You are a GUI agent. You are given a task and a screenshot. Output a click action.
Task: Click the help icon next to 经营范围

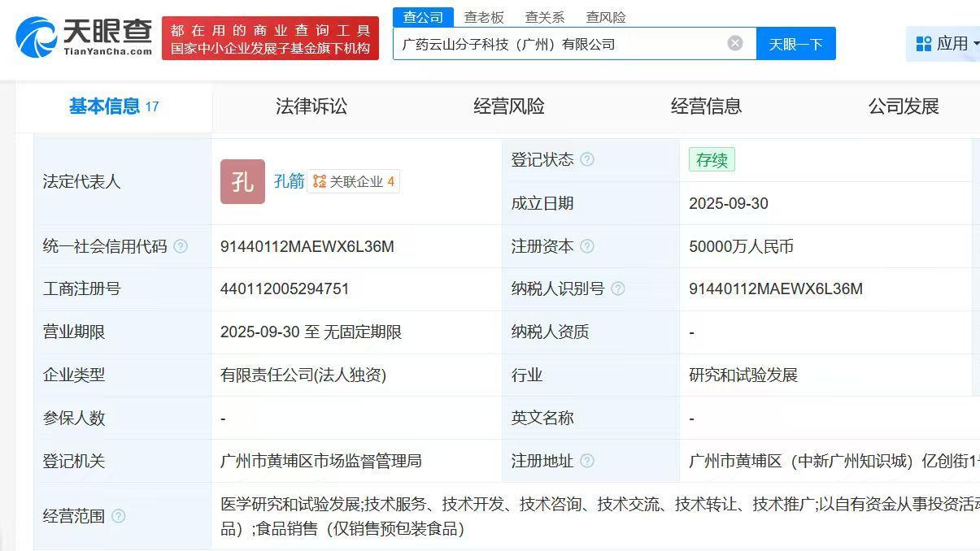[119, 516]
